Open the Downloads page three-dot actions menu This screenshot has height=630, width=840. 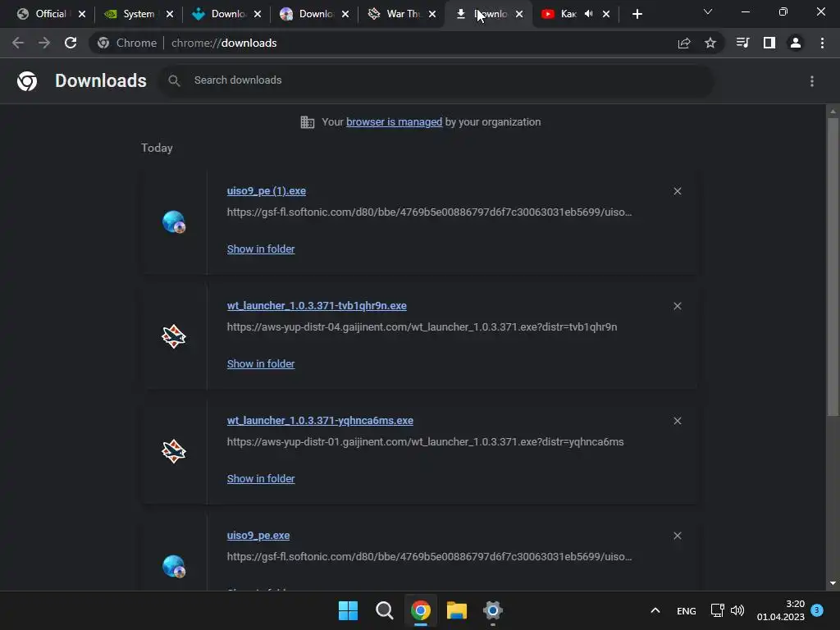pos(811,81)
